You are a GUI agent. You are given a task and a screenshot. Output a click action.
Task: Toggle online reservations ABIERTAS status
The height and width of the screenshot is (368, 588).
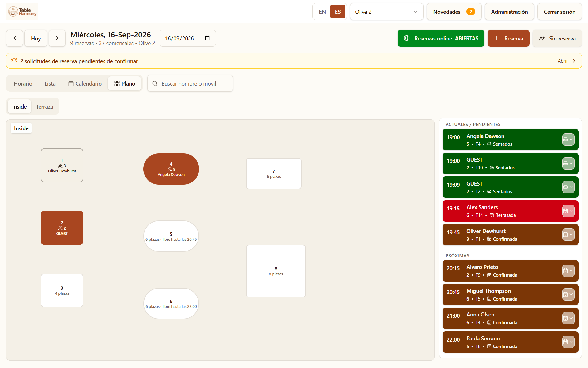tap(441, 38)
